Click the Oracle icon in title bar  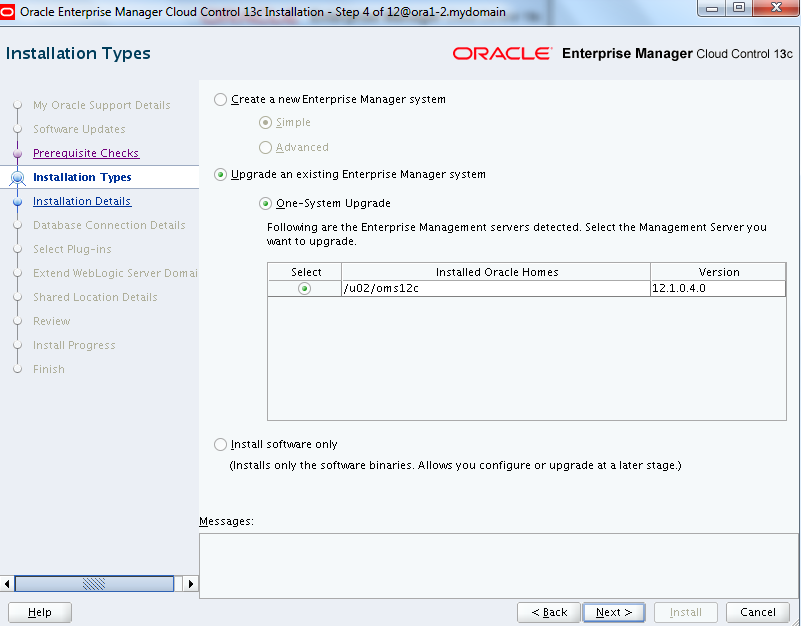pyautogui.click(x=10, y=11)
